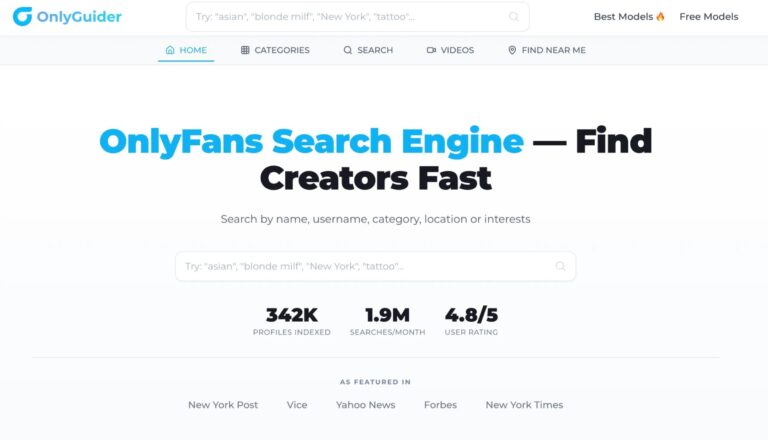Switch to the Videos tab

click(450, 50)
